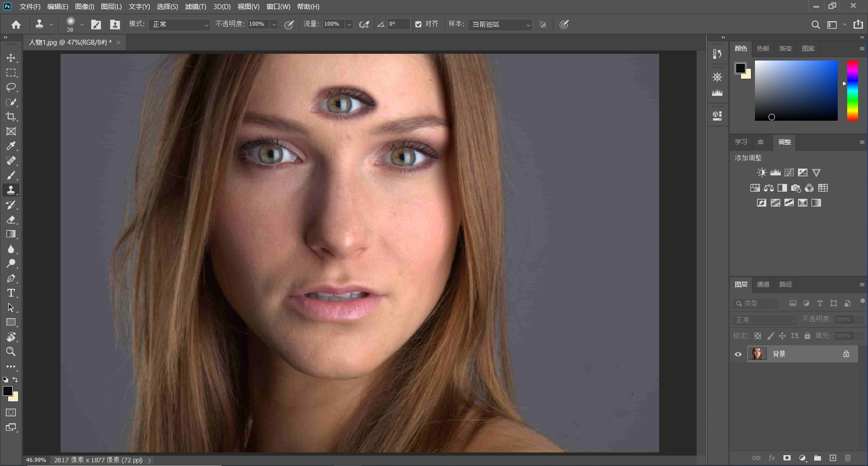Click the clone stamp angle input field
This screenshot has height=466, width=868.
(x=398, y=24)
